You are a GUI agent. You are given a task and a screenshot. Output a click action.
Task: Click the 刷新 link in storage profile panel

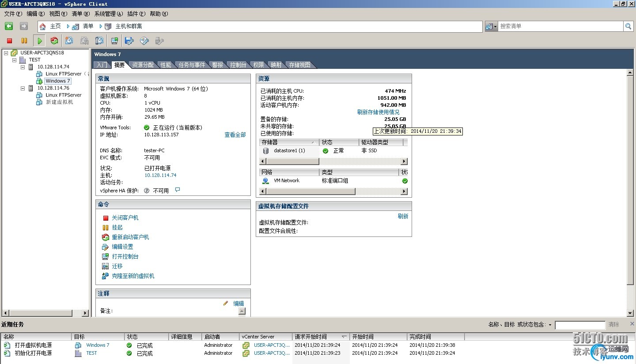[x=403, y=216]
